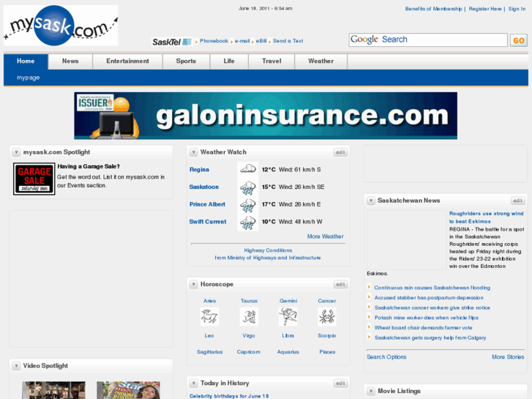The width and height of the screenshot is (532, 399).
Task: Click the GO search button
Action: (518, 40)
